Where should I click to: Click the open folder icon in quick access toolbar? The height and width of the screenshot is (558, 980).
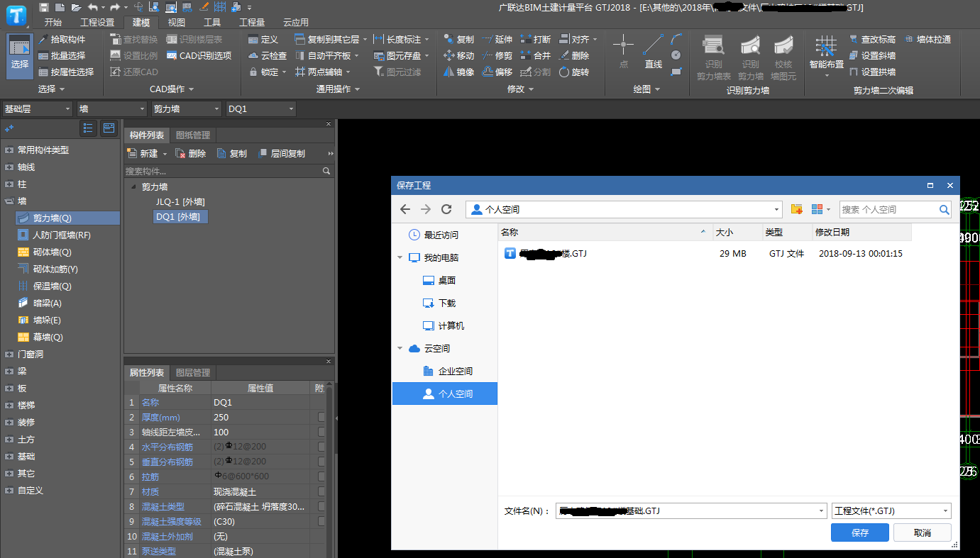[x=76, y=7]
